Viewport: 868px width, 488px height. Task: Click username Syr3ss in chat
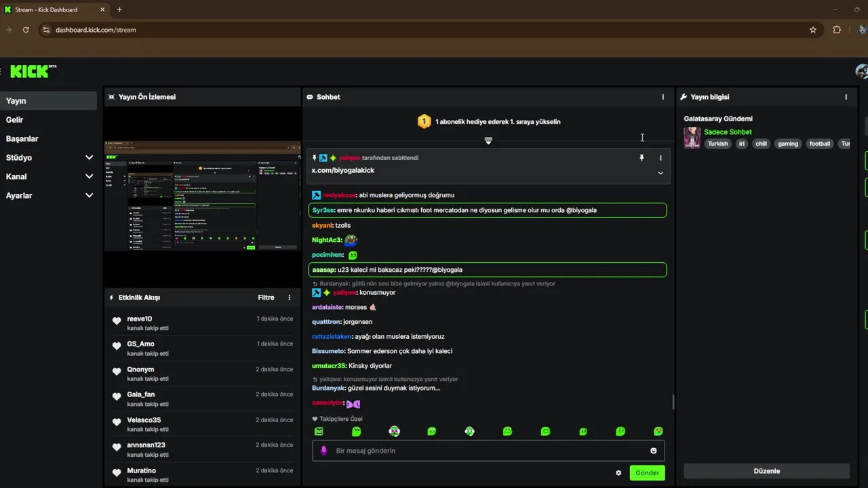pyautogui.click(x=323, y=210)
